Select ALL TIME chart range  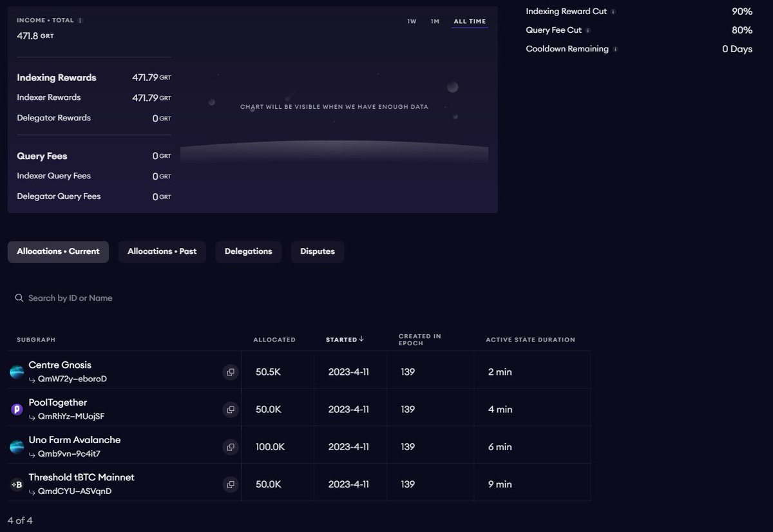pos(470,21)
